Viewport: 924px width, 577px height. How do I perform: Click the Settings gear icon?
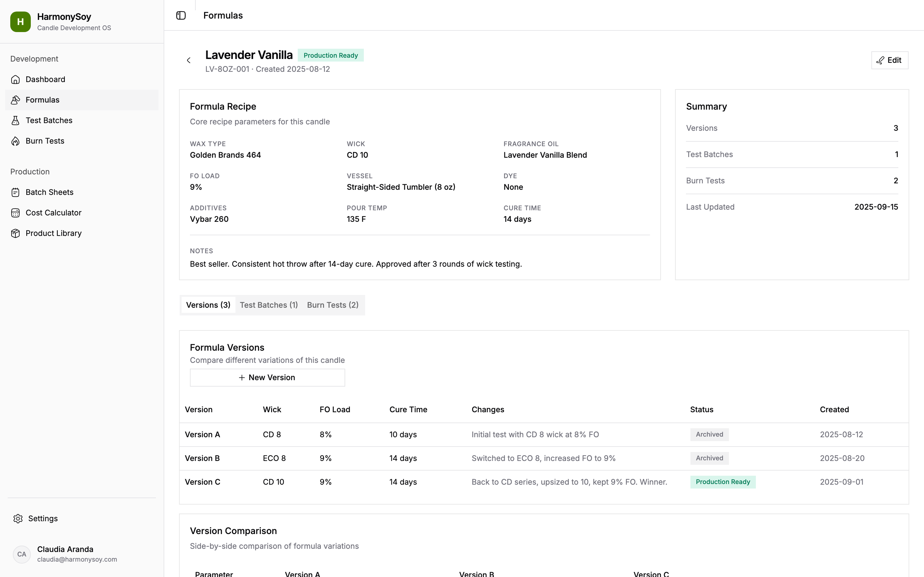(18, 519)
